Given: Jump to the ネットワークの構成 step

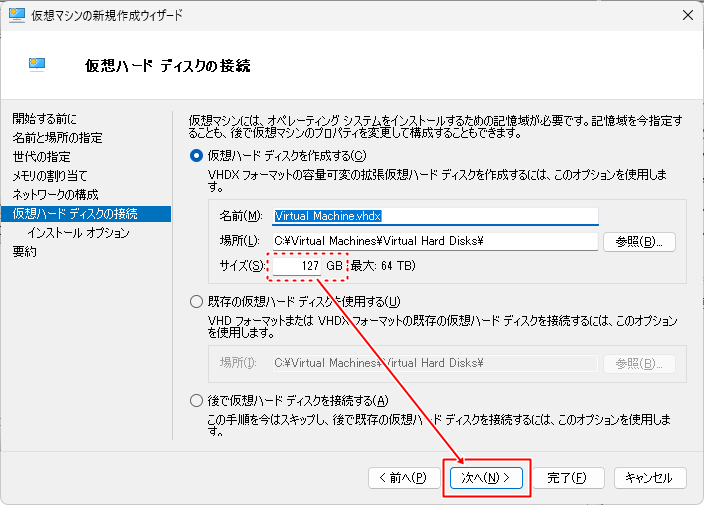Looking at the screenshot, I should [x=55, y=194].
